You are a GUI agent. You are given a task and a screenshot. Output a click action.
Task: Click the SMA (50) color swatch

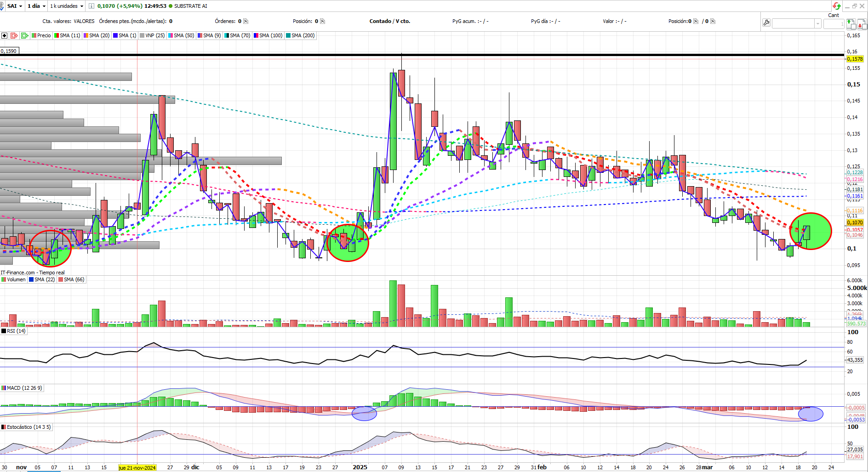click(x=171, y=35)
